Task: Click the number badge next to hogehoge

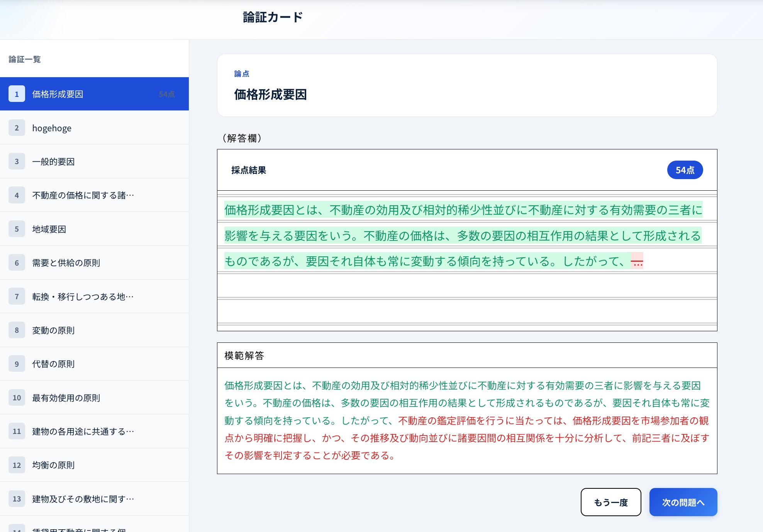Action: (17, 128)
